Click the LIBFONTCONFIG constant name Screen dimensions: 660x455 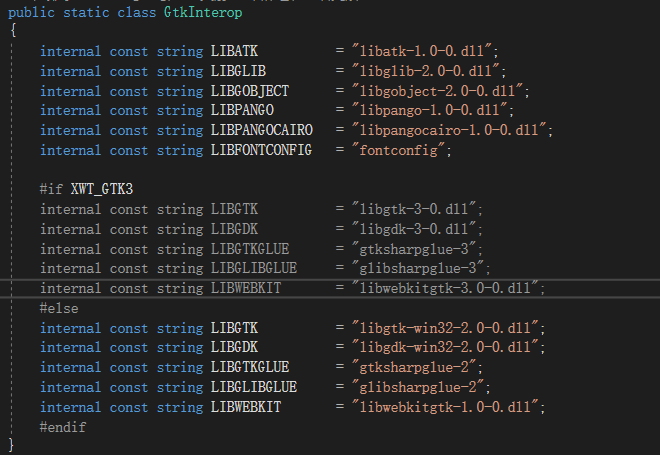tap(261, 150)
